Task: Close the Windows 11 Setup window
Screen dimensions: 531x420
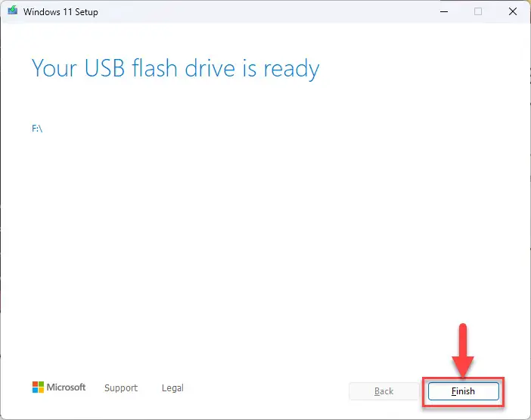Action: 513,11
